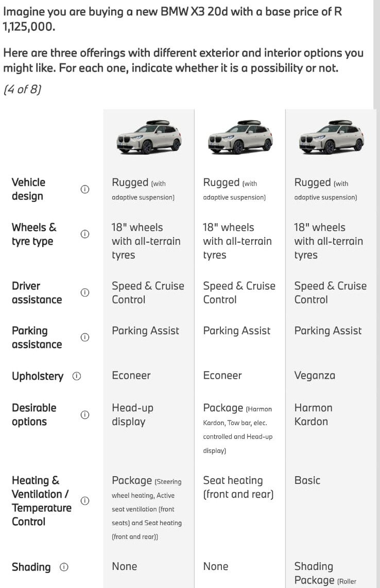Click the Veganza upholstery option
The width and height of the screenshot is (380, 588).
tap(315, 376)
